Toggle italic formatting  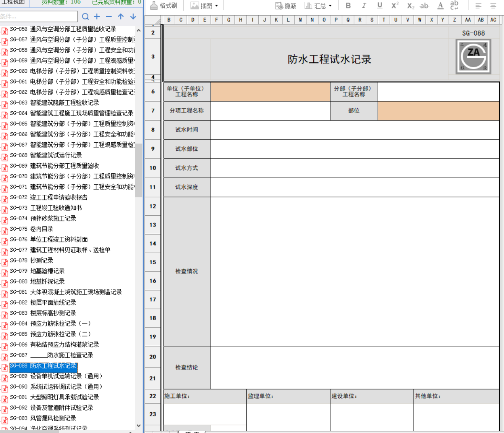364,5
